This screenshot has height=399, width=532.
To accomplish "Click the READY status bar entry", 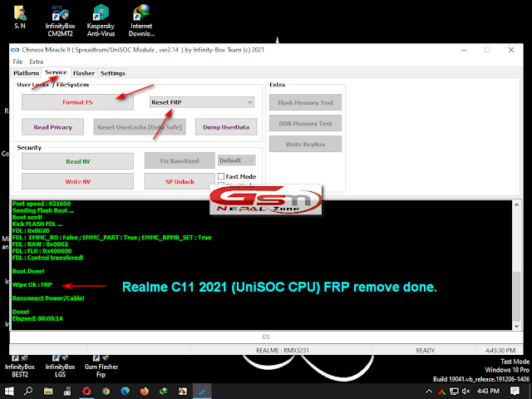I will coord(425,351).
